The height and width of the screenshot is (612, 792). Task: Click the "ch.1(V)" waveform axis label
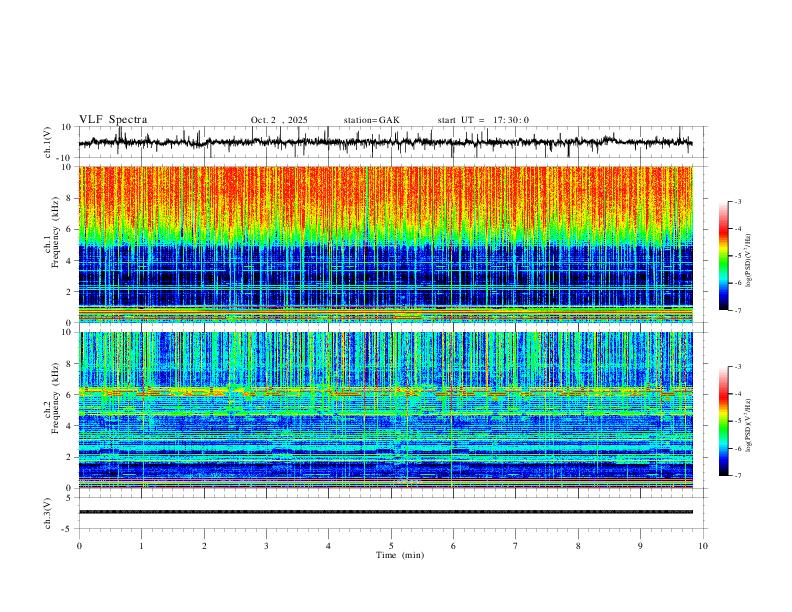pyautogui.click(x=47, y=142)
